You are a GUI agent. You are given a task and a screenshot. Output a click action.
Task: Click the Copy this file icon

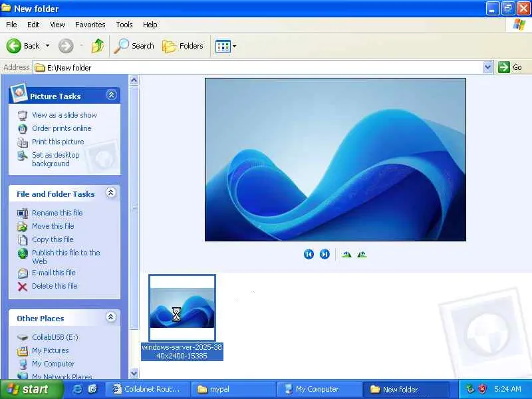point(23,239)
